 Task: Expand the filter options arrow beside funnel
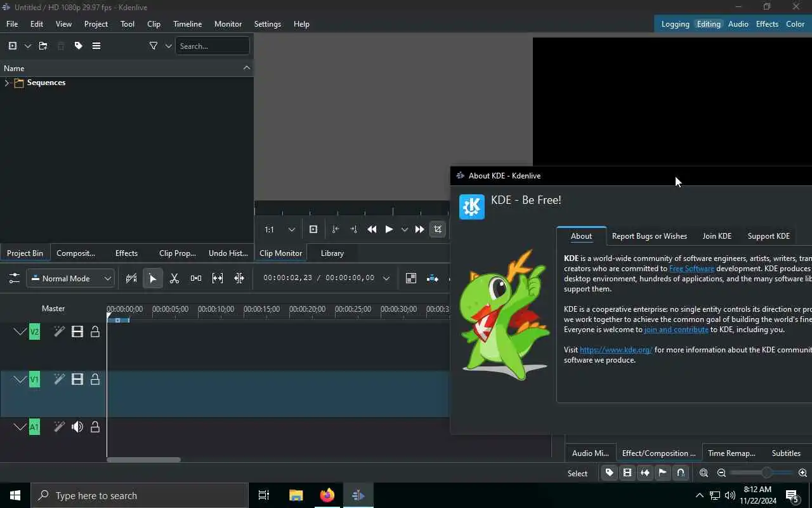[x=168, y=46]
